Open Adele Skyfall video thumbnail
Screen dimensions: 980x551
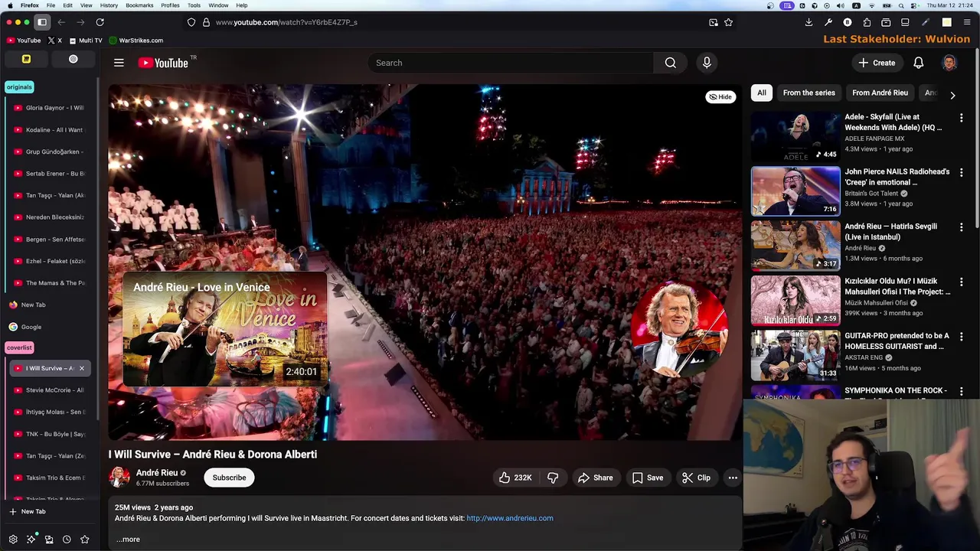795,136
